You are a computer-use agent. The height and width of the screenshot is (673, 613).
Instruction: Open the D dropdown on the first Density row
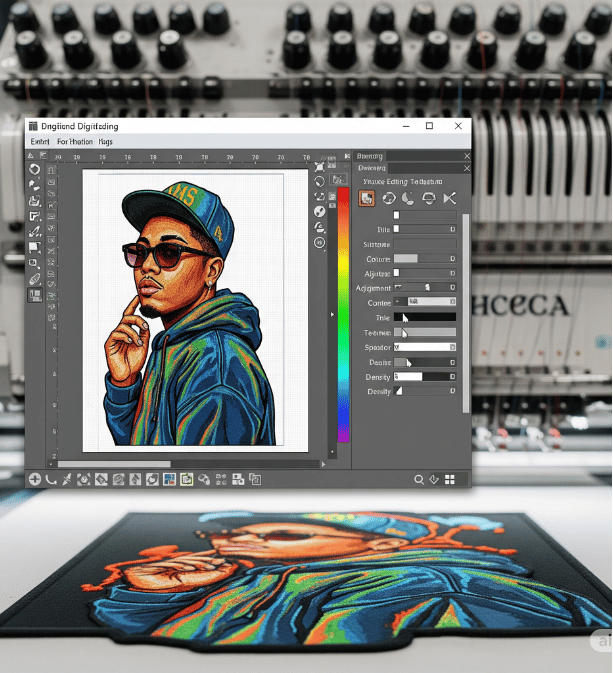[x=452, y=377]
